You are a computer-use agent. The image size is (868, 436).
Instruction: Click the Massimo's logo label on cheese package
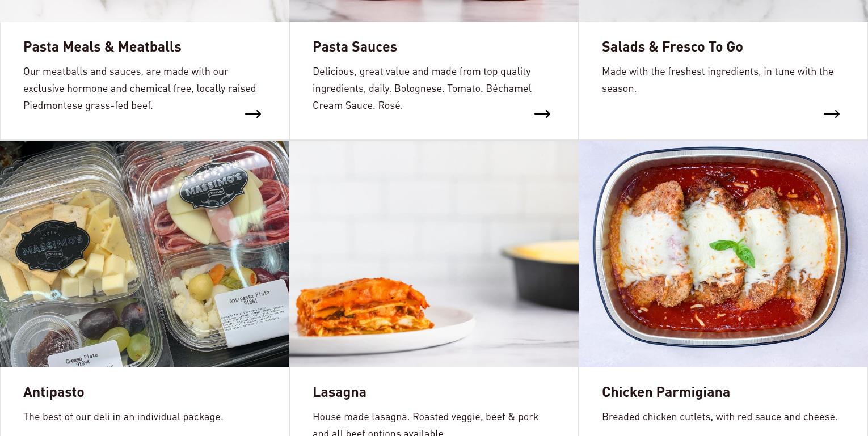(53, 245)
